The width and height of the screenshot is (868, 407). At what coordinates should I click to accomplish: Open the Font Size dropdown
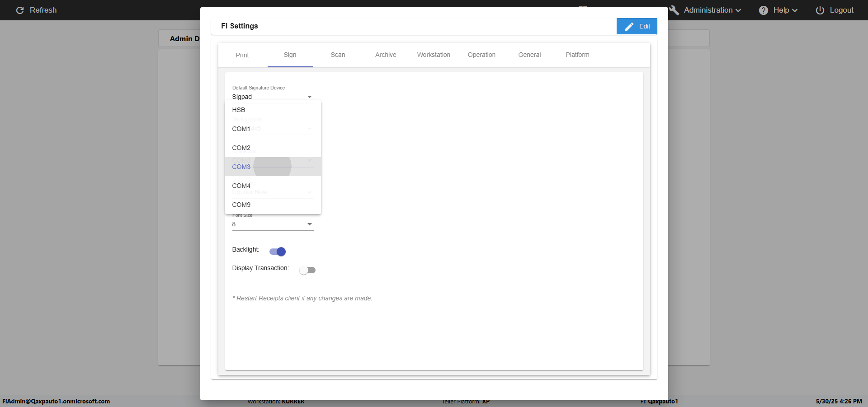click(273, 224)
